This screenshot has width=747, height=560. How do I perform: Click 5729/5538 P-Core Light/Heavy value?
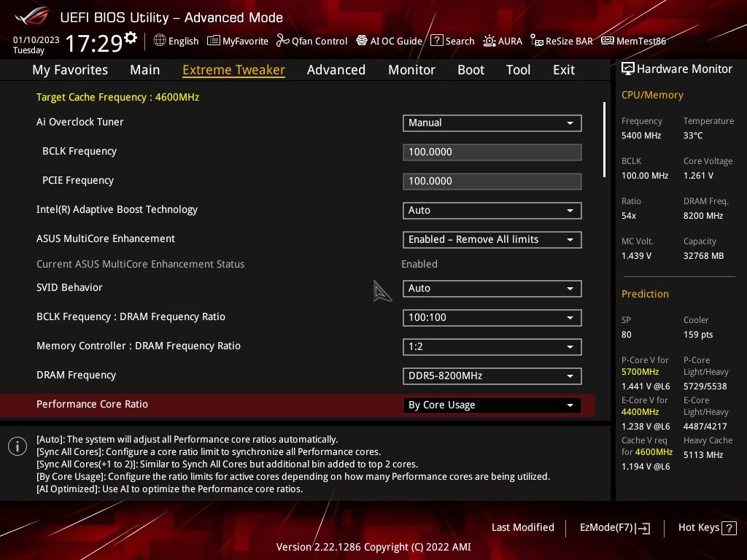[x=705, y=386]
